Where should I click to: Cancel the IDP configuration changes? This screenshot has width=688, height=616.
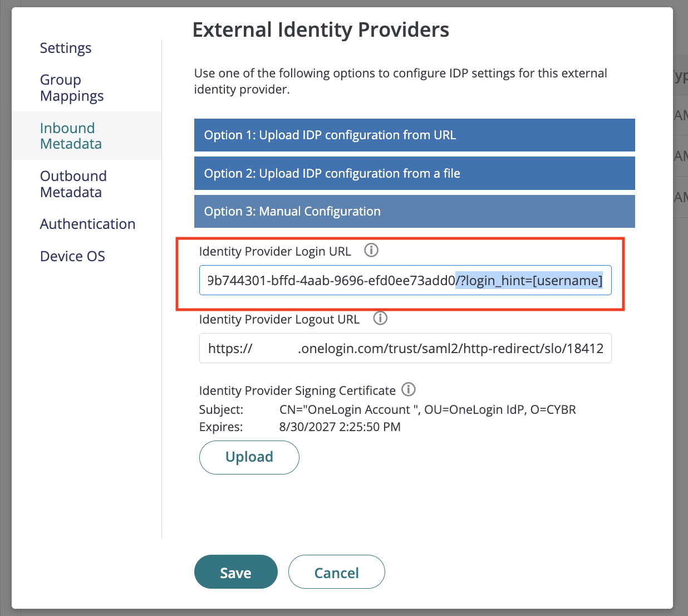click(336, 572)
